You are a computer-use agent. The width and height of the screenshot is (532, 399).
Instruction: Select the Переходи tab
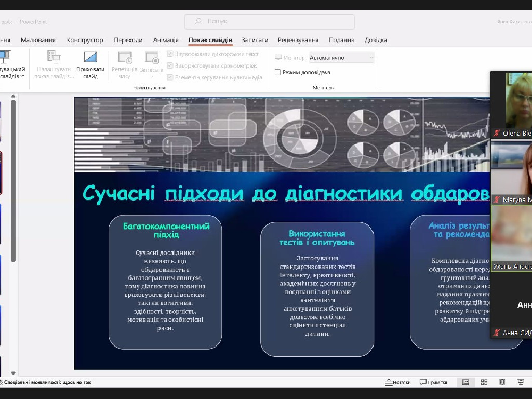(x=128, y=40)
